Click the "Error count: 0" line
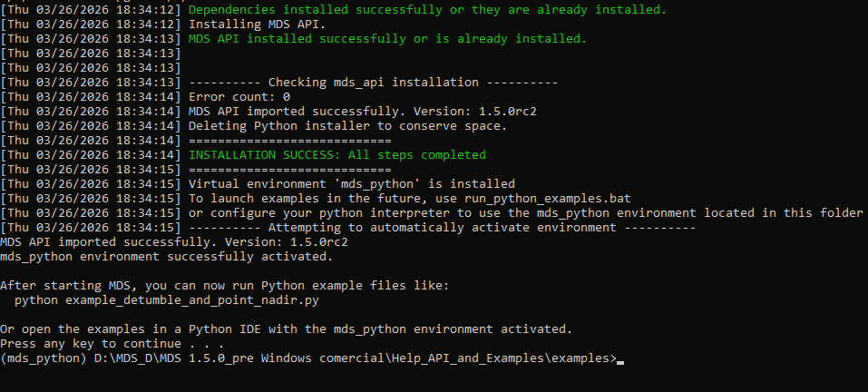 coord(239,97)
